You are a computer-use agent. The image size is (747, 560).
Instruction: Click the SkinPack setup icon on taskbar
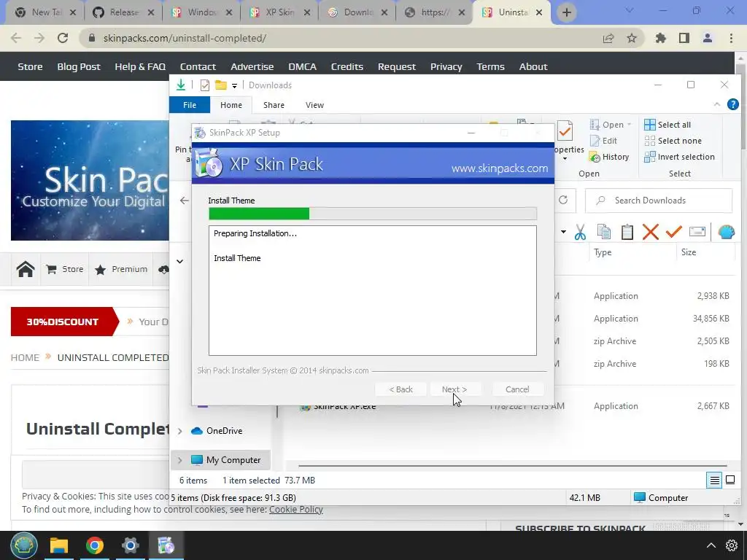click(x=166, y=545)
